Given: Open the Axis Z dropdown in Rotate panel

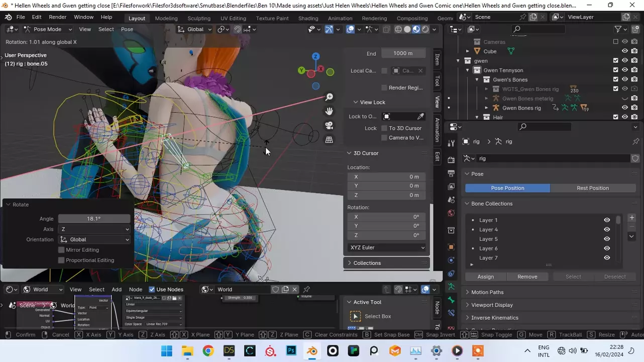Looking at the screenshot, I should [x=94, y=229].
